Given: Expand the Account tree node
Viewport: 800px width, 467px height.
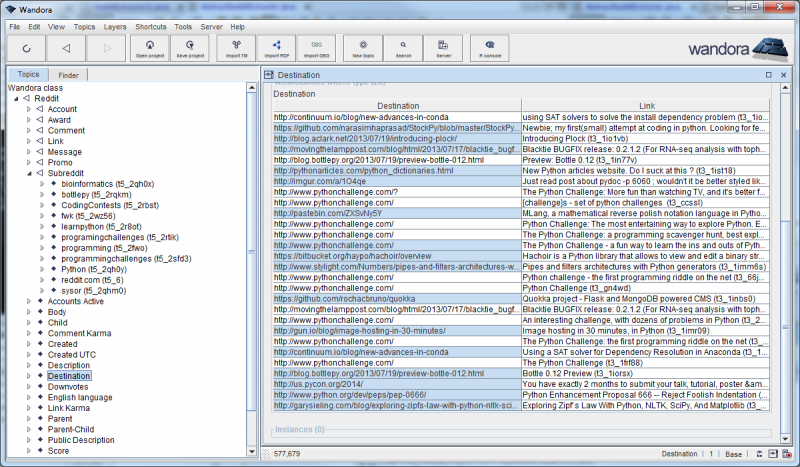Looking at the screenshot, I should pyautogui.click(x=28, y=109).
